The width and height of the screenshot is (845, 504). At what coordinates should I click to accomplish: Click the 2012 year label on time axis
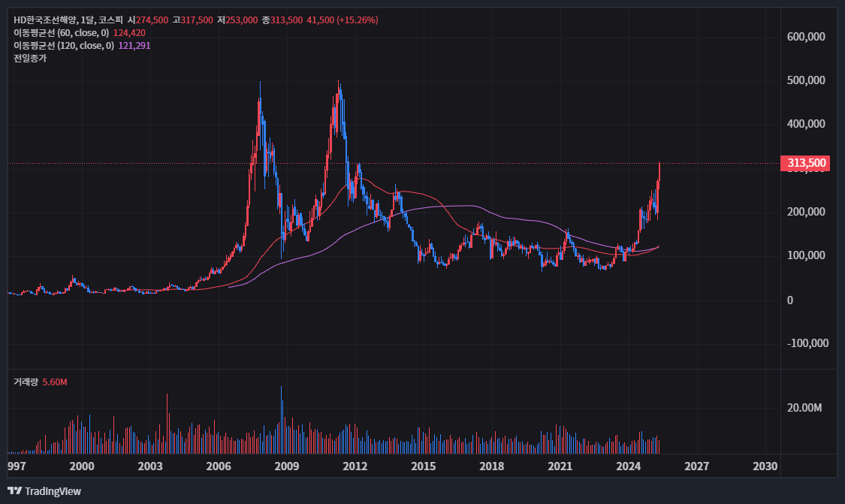(x=355, y=466)
